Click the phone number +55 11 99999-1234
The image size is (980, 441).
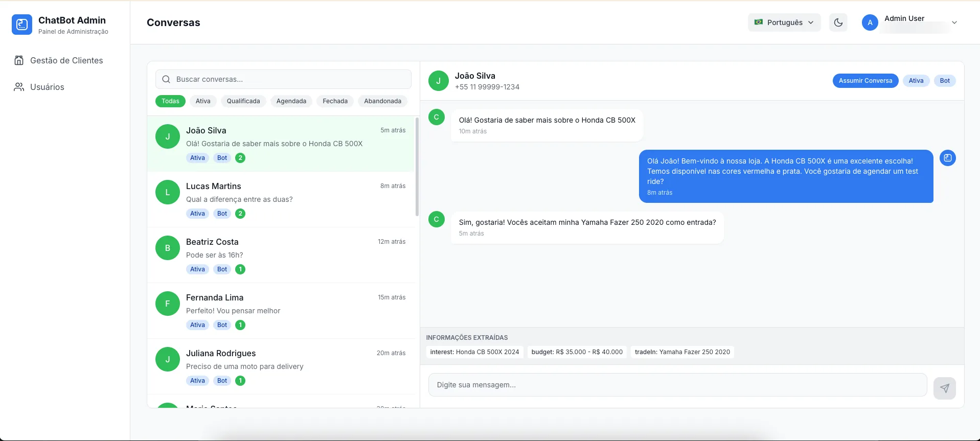[x=487, y=87]
